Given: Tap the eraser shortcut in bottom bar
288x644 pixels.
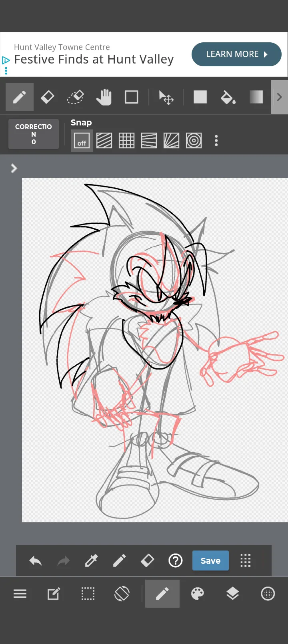Looking at the screenshot, I should point(148,561).
